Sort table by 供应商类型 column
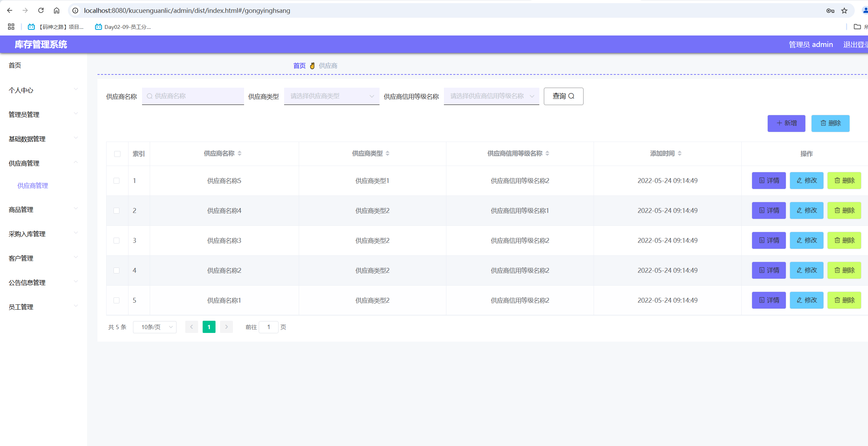Image resolution: width=868 pixels, height=446 pixels. tap(388, 153)
